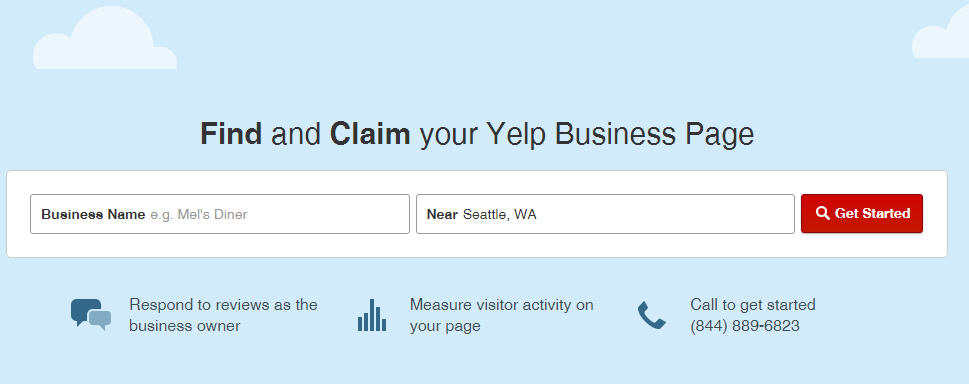Click the large cloud in the upper left
Screen dimensions: 969x384
coord(104,39)
